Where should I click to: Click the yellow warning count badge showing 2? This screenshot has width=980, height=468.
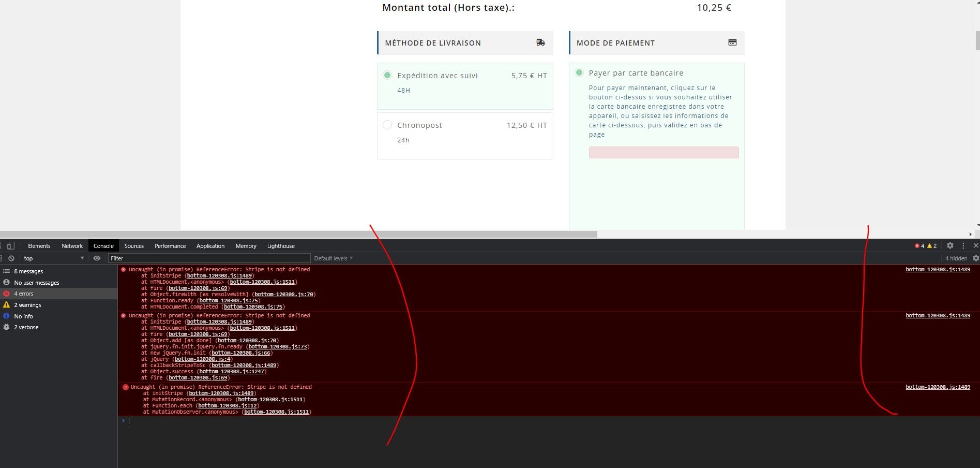[932, 246]
